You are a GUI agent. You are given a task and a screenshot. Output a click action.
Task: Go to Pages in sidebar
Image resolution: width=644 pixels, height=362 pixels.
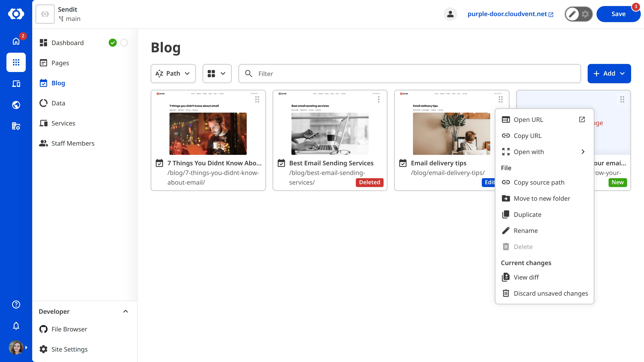(60, 63)
